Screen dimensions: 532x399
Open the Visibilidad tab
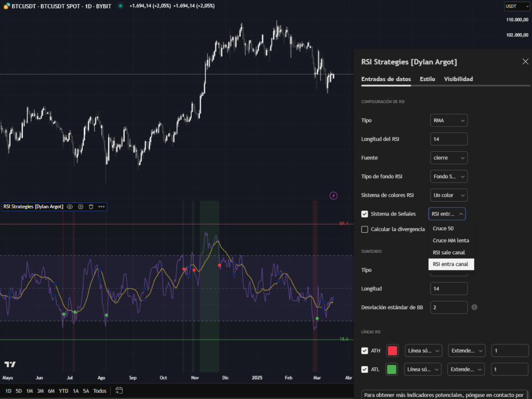coord(458,79)
